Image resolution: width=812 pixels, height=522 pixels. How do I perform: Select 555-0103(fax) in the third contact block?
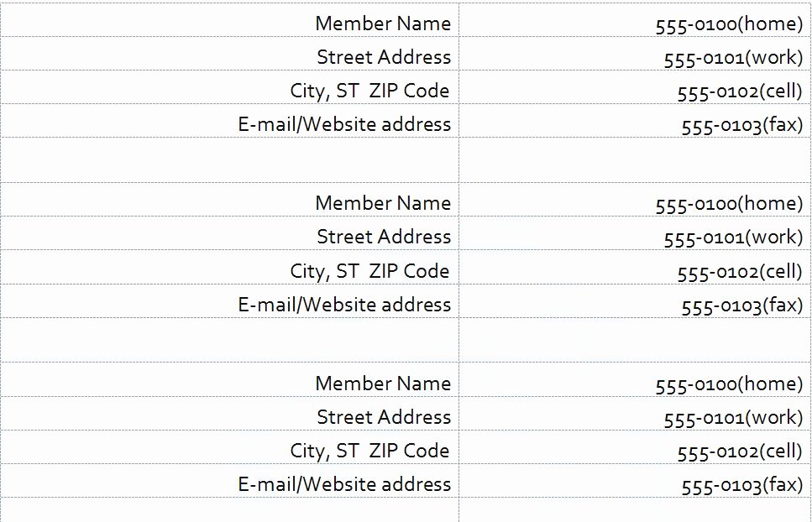coord(742,485)
